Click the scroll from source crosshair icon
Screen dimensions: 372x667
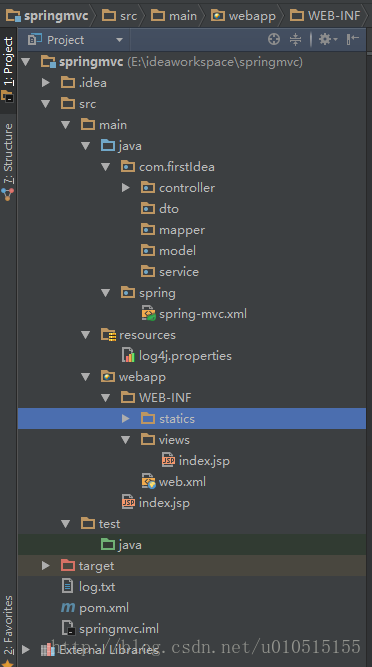274,40
